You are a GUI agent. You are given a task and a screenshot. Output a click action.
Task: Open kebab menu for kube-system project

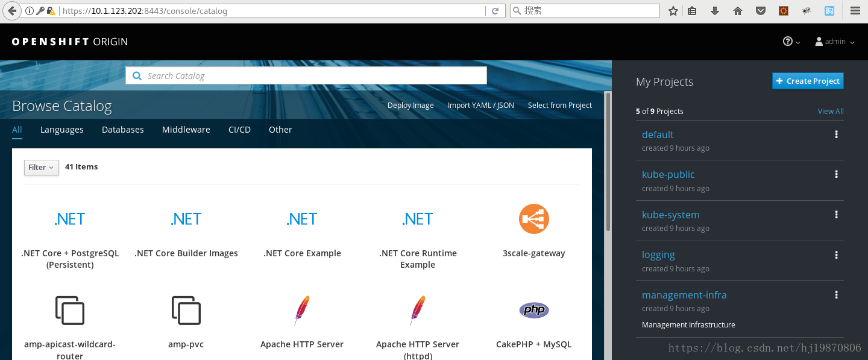click(836, 215)
